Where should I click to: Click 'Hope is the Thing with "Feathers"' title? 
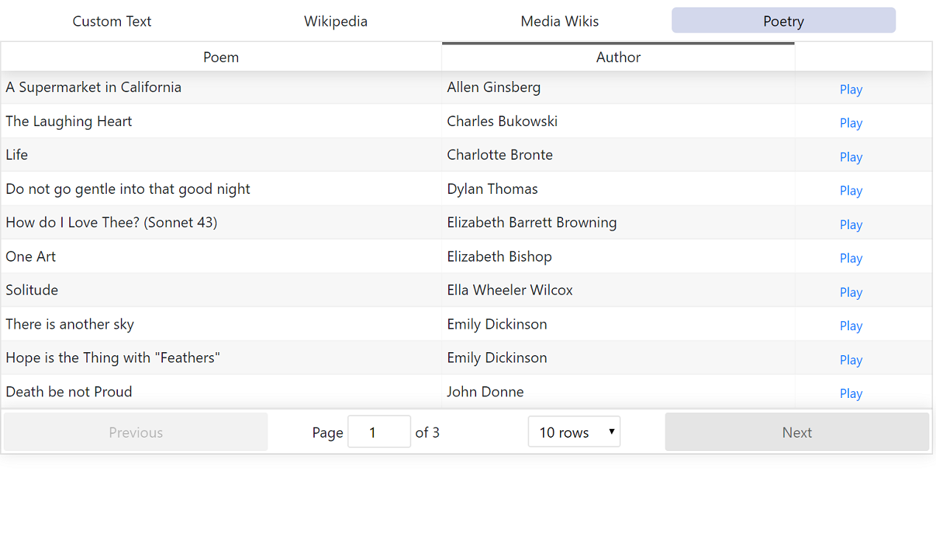pos(113,357)
